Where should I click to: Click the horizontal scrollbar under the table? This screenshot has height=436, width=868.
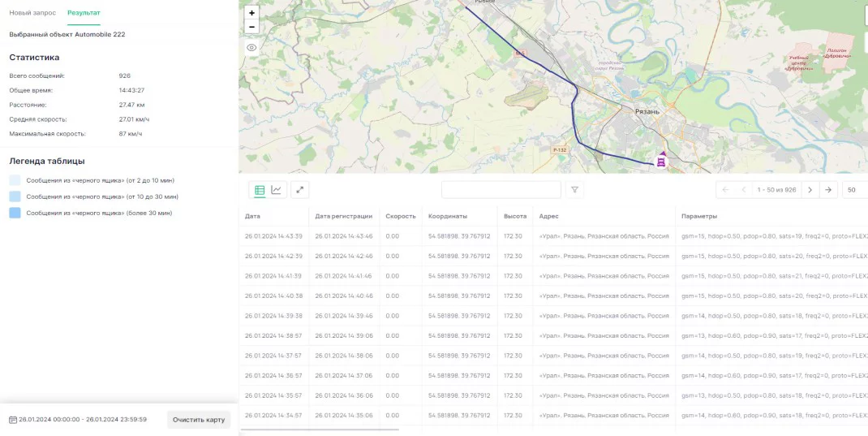[320, 430]
